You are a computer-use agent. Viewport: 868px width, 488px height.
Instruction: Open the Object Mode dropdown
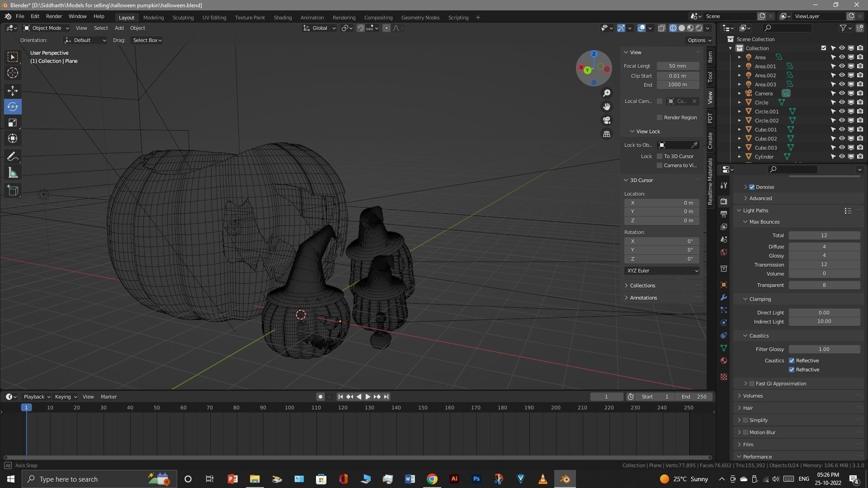point(46,28)
